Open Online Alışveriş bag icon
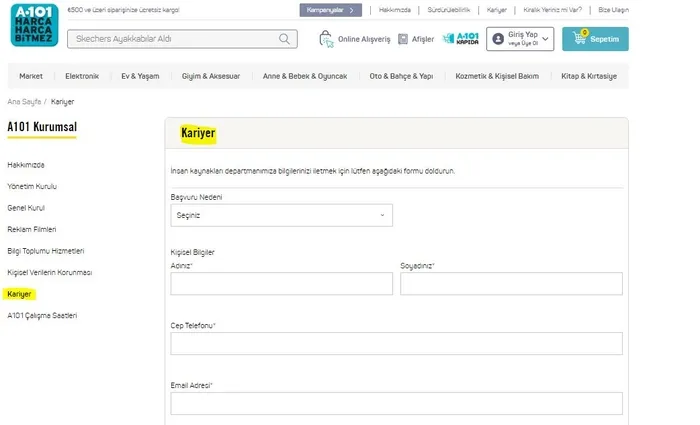 point(326,39)
